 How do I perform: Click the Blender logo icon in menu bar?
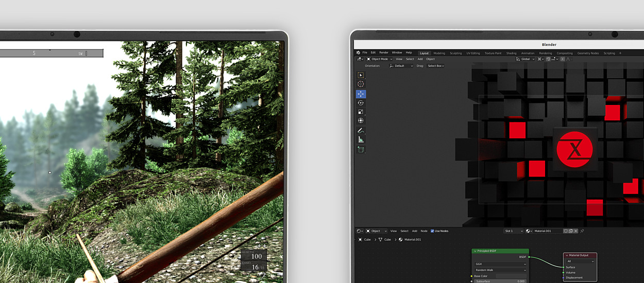click(358, 52)
